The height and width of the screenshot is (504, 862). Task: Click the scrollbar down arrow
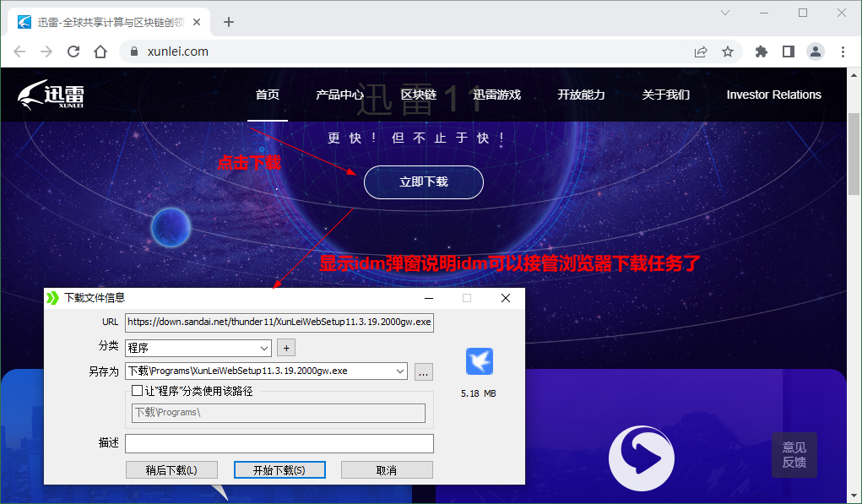coord(854,495)
